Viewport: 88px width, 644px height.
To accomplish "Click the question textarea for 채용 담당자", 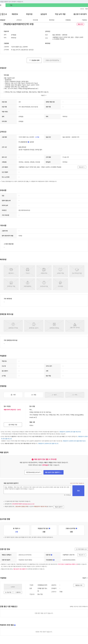I will (37, 489).
